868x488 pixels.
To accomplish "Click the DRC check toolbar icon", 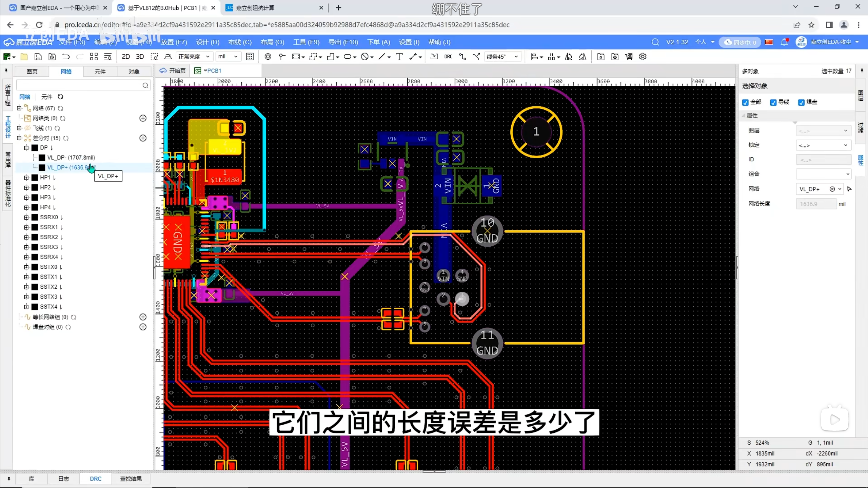I will pyautogui.click(x=448, y=57).
